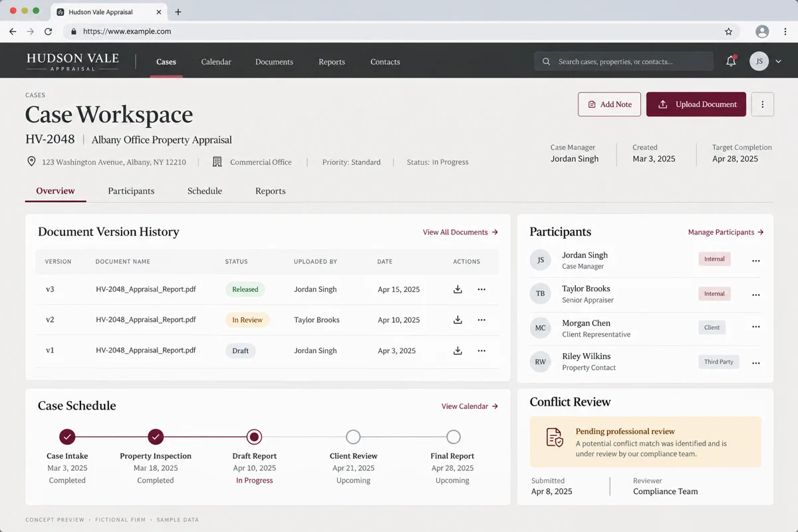Click the building icon by Commercial Office
This screenshot has height=532, width=798.
pyautogui.click(x=217, y=162)
